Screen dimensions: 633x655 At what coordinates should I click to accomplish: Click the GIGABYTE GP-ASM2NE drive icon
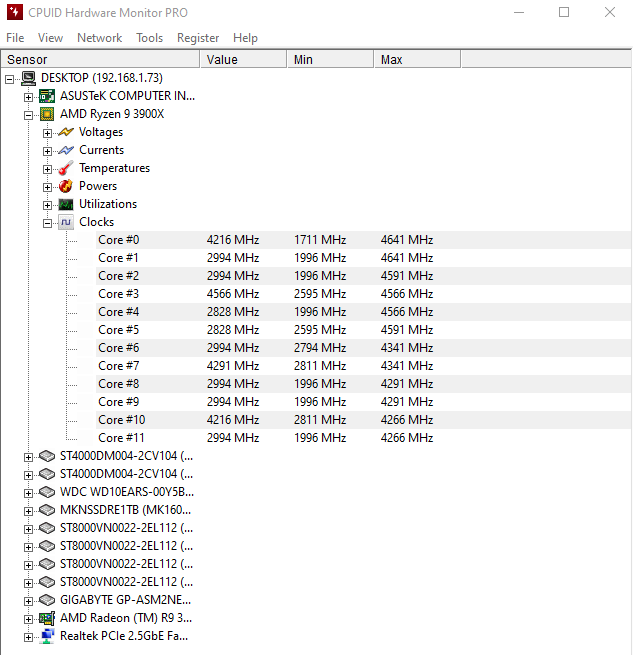pos(47,600)
